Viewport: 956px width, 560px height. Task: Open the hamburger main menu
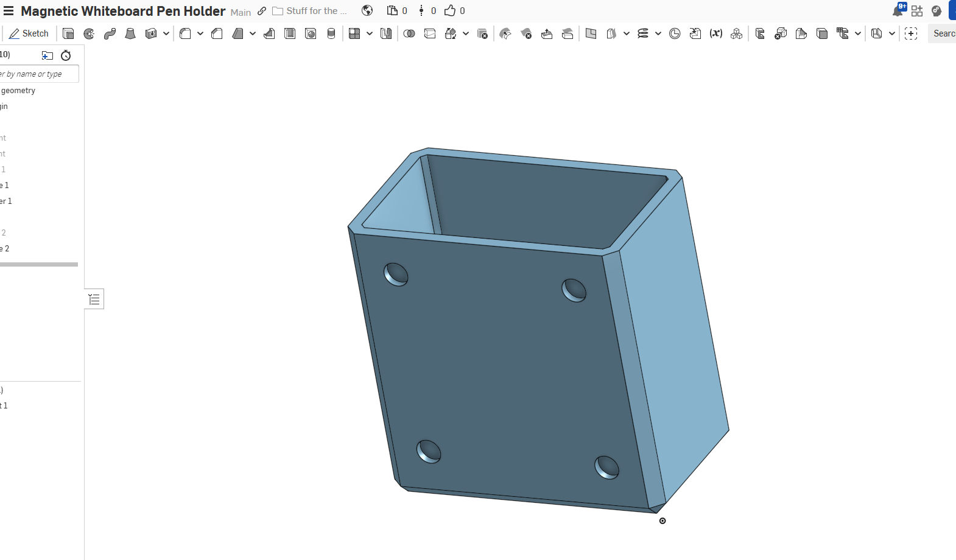[9, 11]
